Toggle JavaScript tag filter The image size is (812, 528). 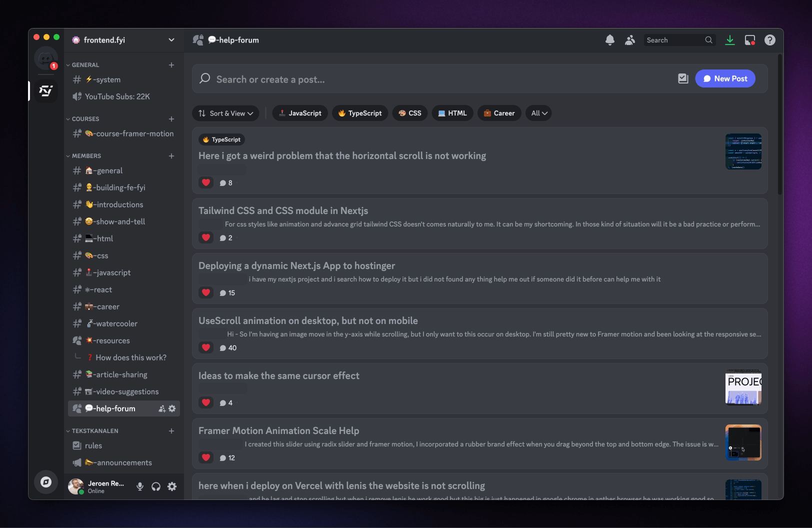point(300,113)
